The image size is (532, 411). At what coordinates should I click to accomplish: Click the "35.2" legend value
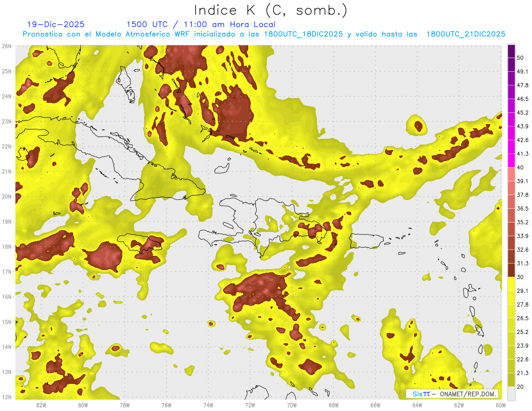pos(522,222)
